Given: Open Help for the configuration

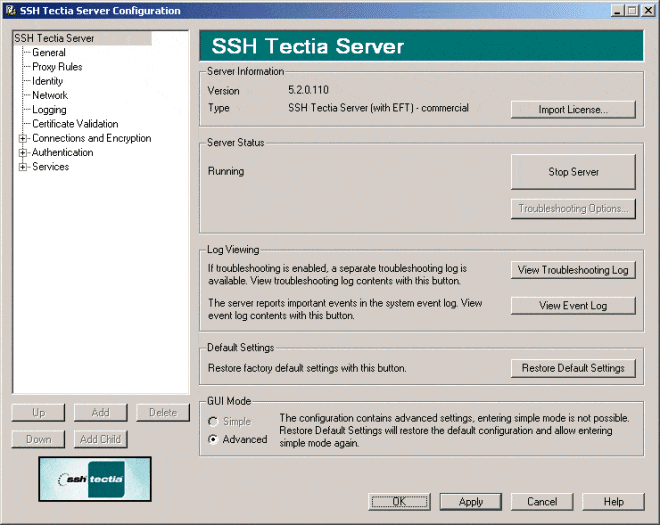Looking at the screenshot, I should click(613, 502).
